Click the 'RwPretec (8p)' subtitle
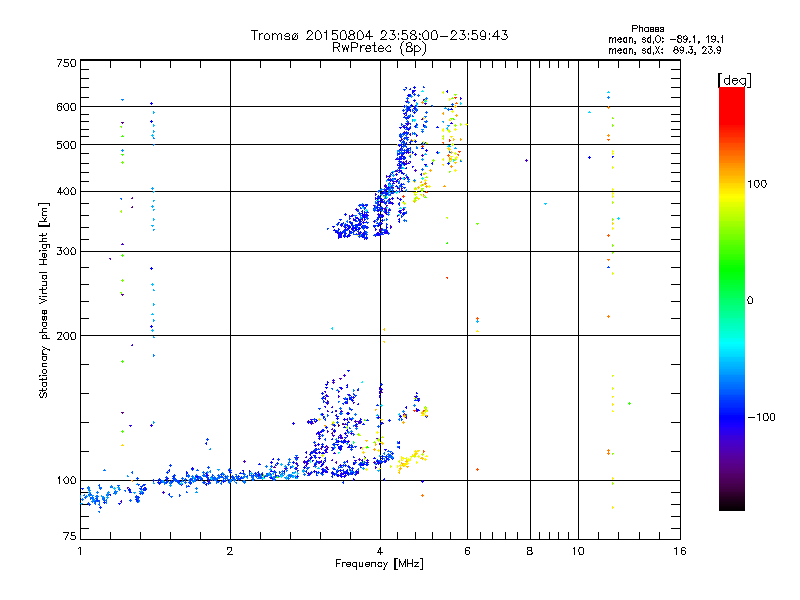The width and height of the screenshot is (800, 600). pyautogui.click(x=379, y=48)
